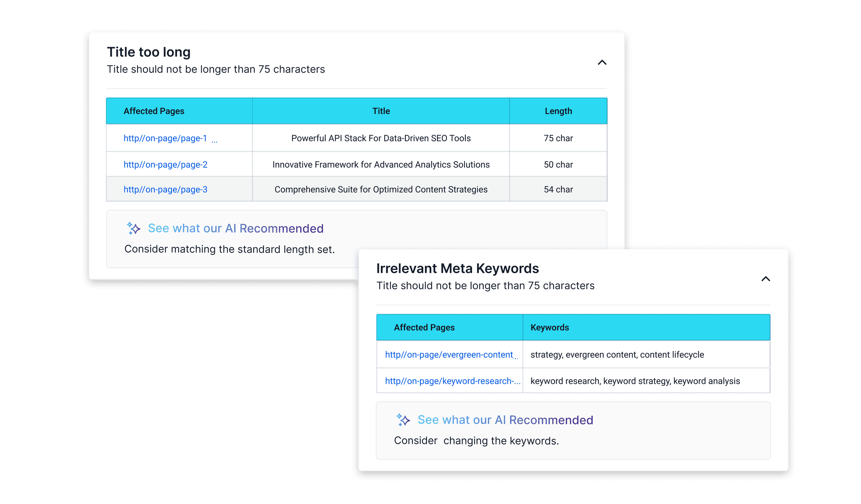
Task: Open the http//on-page/page-1 link
Action: pyautogui.click(x=165, y=138)
